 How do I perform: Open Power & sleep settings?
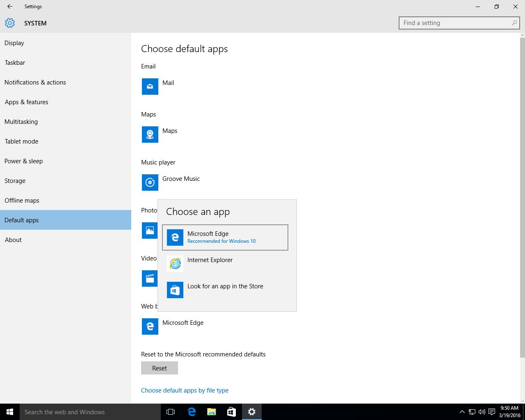coord(66,161)
